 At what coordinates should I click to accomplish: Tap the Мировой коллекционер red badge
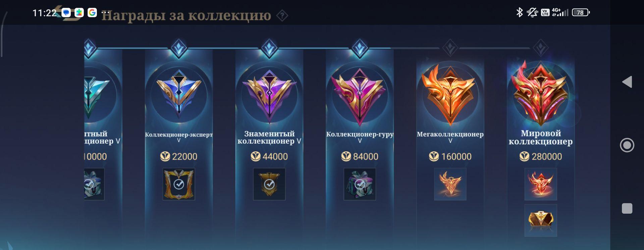(x=540, y=93)
